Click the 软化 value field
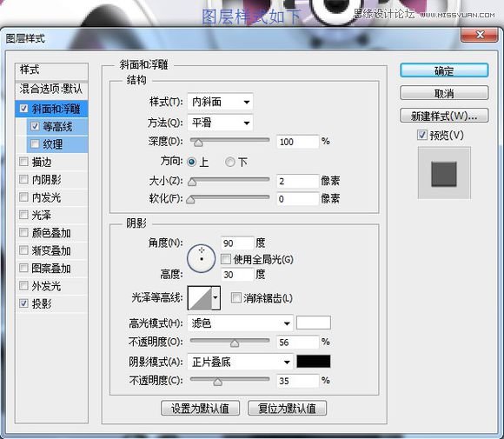The height and width of the screenshot is (439, 504). (297, 199)
